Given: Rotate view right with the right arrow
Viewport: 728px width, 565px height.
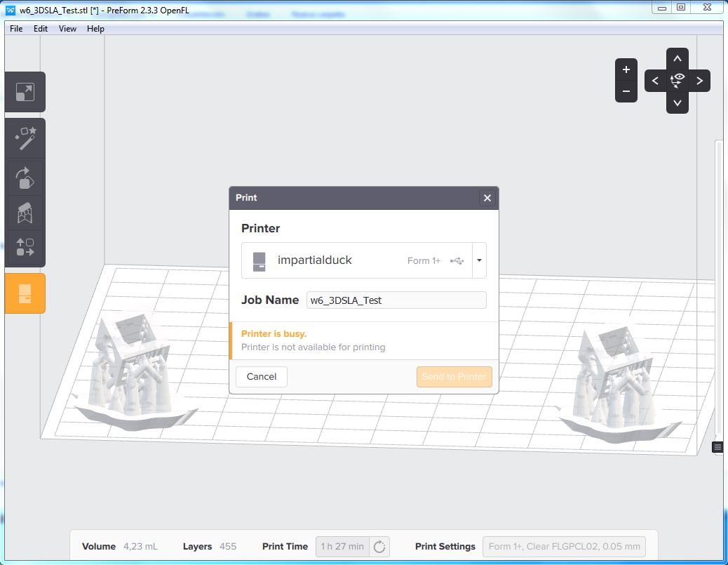Looking at the screenshot, I should (x=699, y=81).
